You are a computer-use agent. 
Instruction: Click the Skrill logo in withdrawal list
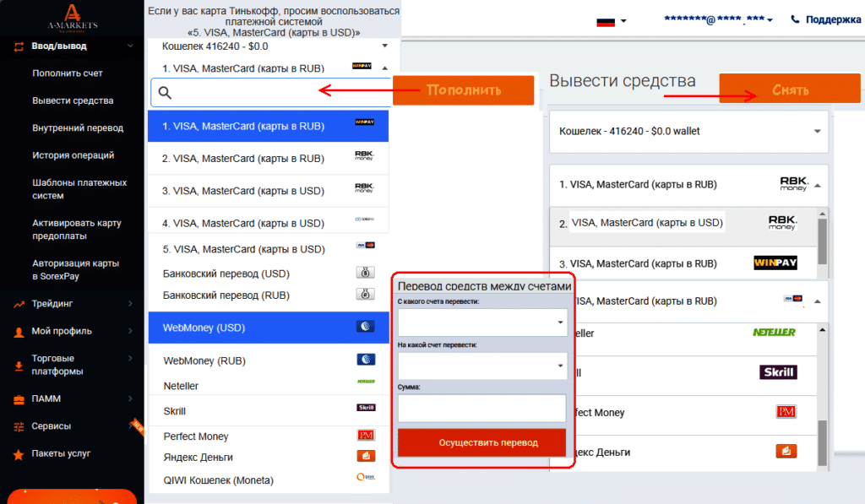pos(778,372)
